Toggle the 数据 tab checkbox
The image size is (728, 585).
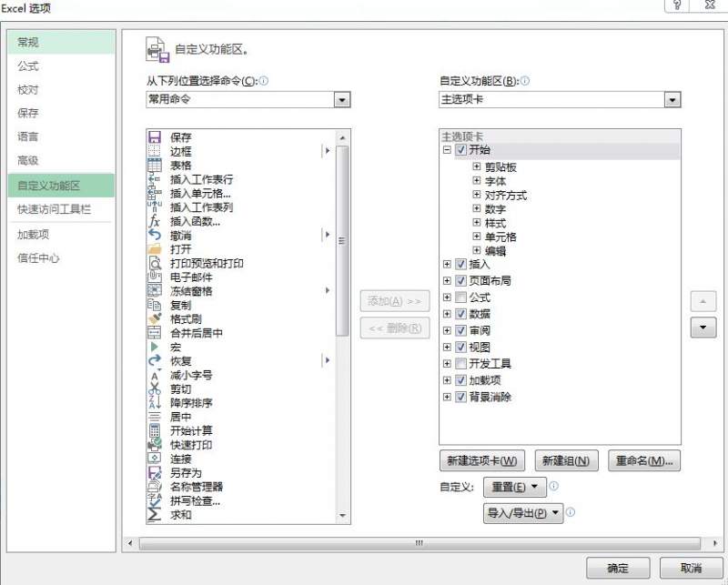pos(460,314)
